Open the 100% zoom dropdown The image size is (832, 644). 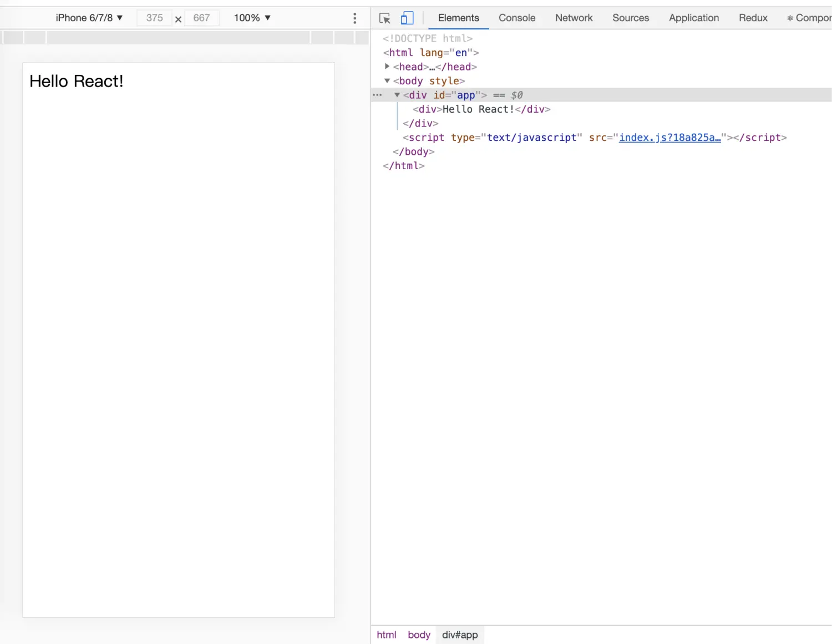tap(252, 18)
